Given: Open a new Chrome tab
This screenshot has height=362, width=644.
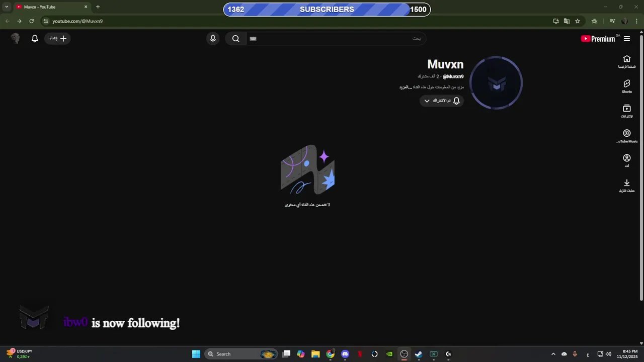Looking at the screenshot, I should [x=98, y=7].
